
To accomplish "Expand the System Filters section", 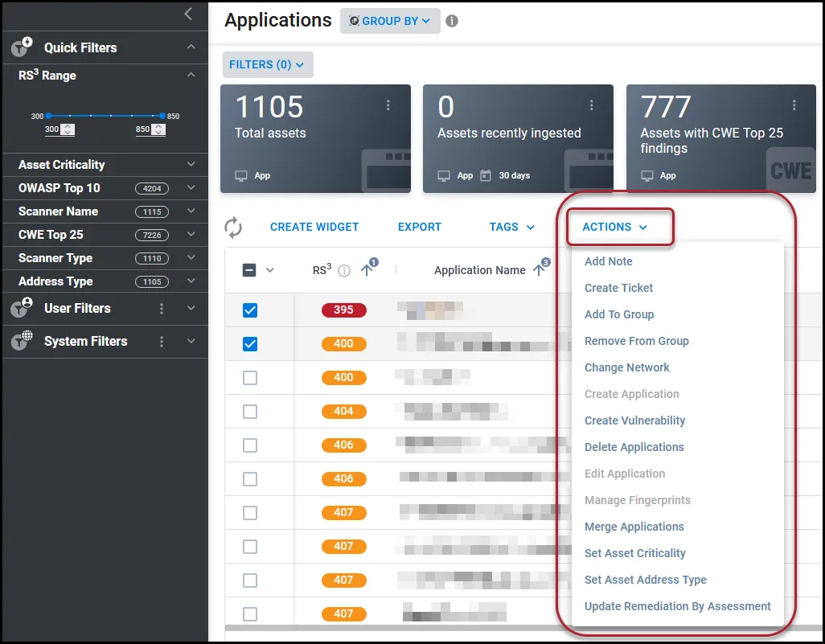I will (x=191, y=342).
